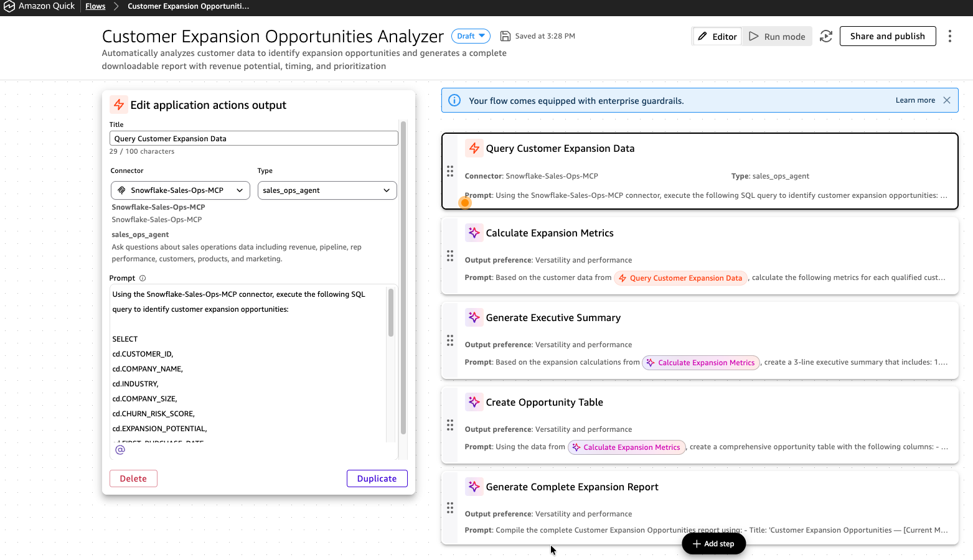This screenshot has width=973, height=560.
Task: Click Calculate Expansion Metrics chip in Opportunity Table
Action: coord(627,447)
